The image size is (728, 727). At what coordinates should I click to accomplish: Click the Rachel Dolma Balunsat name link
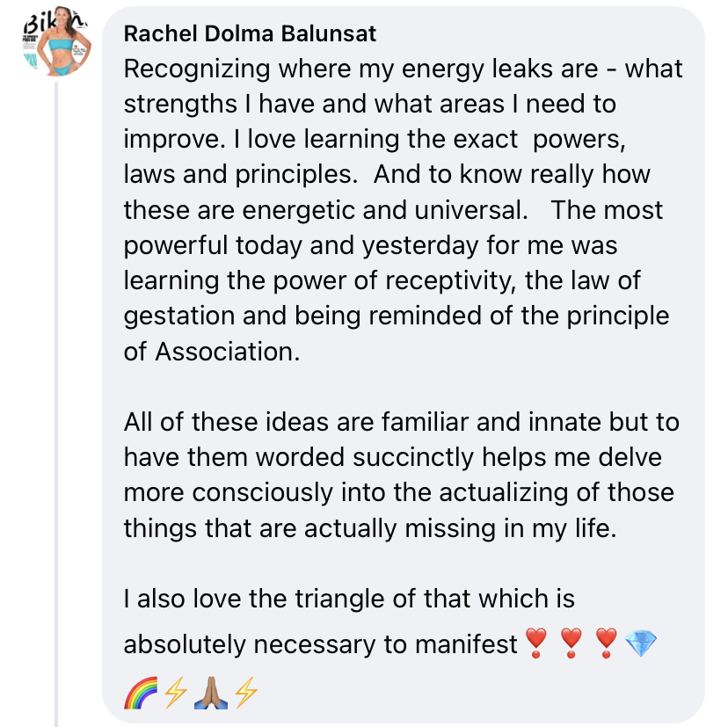coord(250,34)
